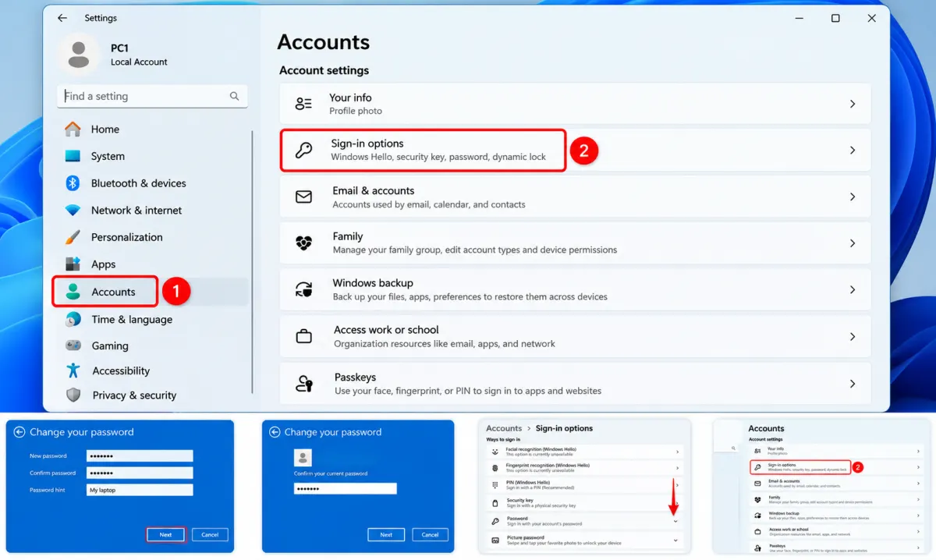Expand the Email & accounts chevron in the main window
Screen dimensions: 936x560
(853, 197)
